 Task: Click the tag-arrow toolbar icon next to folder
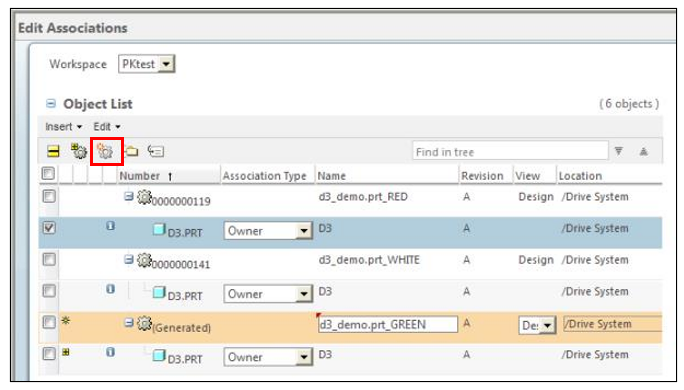coord(156,151)
